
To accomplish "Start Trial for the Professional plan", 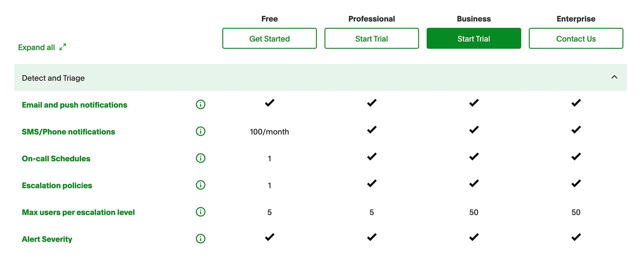I will tap(371, 38).
